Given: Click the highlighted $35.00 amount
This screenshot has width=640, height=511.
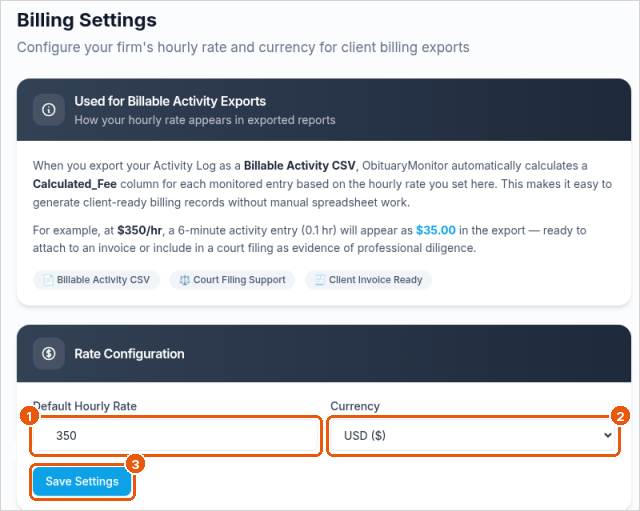Looking at the screenshot, I should (436, 230).
